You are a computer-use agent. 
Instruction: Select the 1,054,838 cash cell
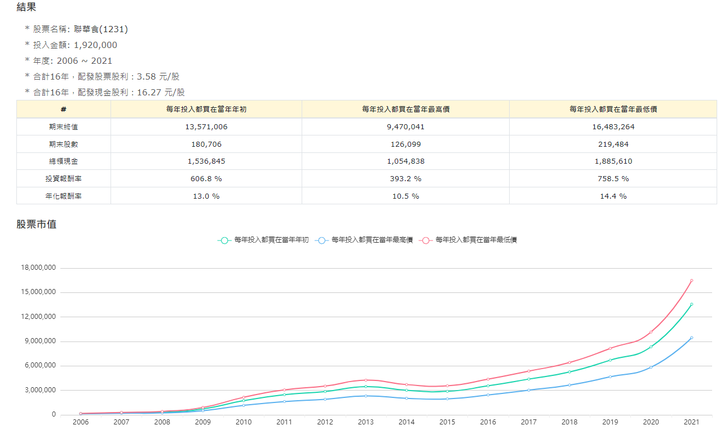point(405,161)
